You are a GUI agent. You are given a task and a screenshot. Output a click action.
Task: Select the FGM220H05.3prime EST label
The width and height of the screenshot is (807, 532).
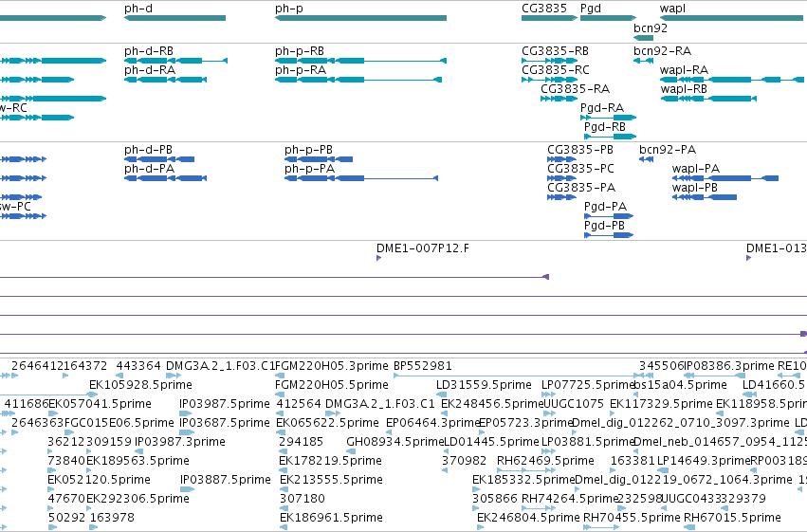coord(332,366)
